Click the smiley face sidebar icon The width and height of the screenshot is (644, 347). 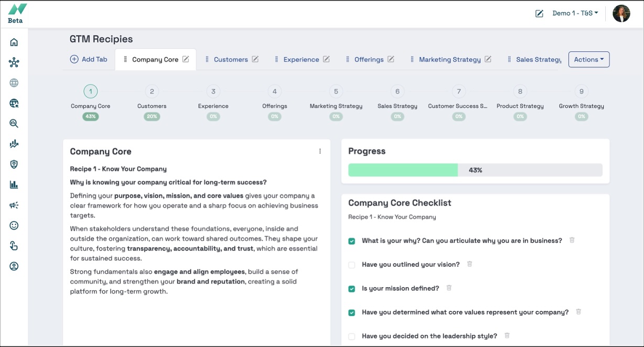coord(14,225)
